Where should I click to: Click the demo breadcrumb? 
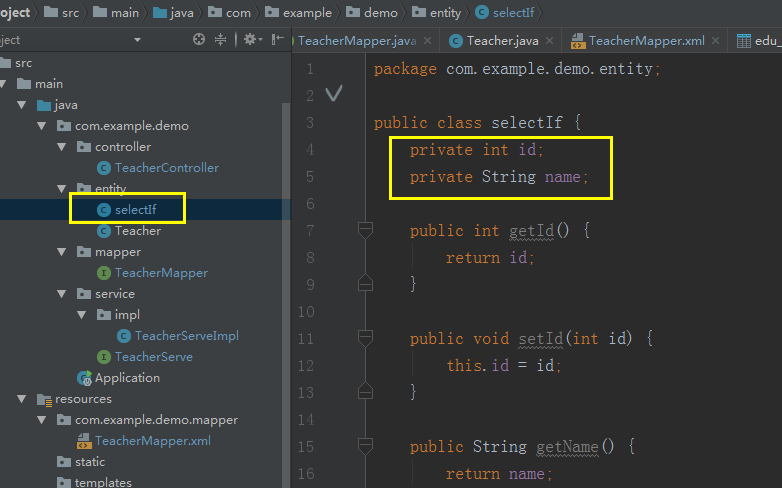click(372, 12)
